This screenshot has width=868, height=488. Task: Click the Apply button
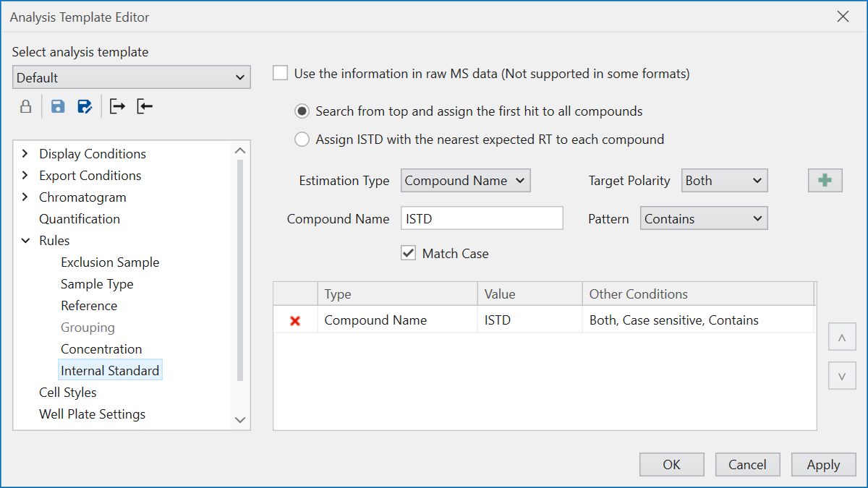823,465
